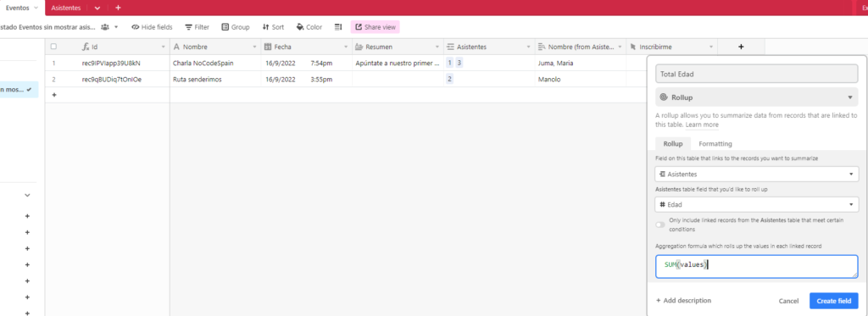
Task: Add new field with plus column header
Action: (x=741, y=47)
